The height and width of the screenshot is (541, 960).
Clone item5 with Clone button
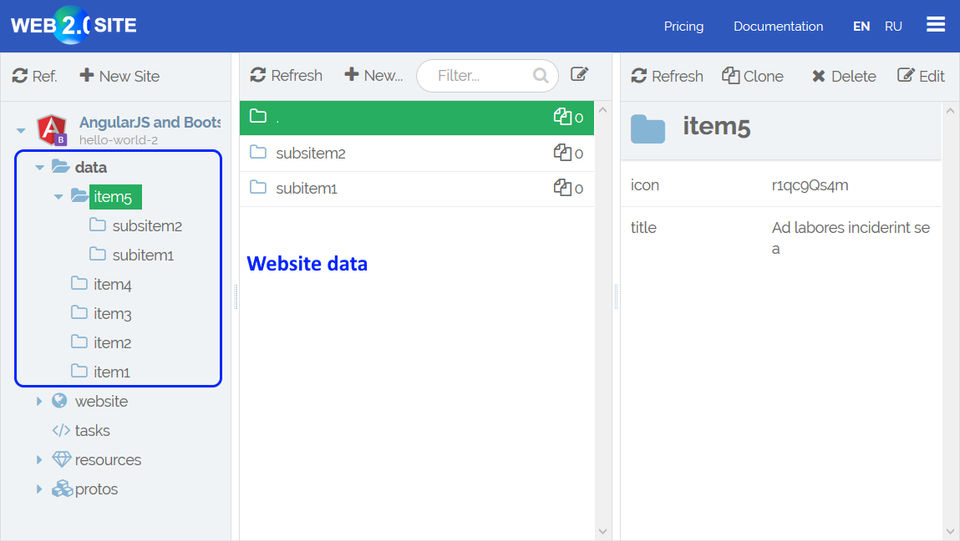752,76
